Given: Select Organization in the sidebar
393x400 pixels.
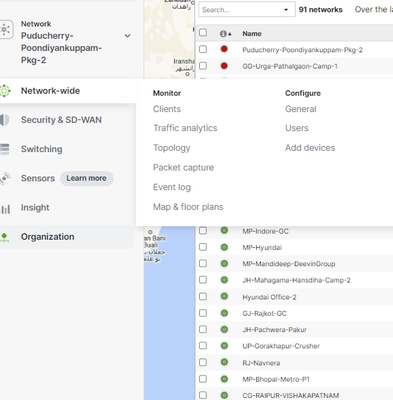Looking at the screenshot, I should 48,237.
